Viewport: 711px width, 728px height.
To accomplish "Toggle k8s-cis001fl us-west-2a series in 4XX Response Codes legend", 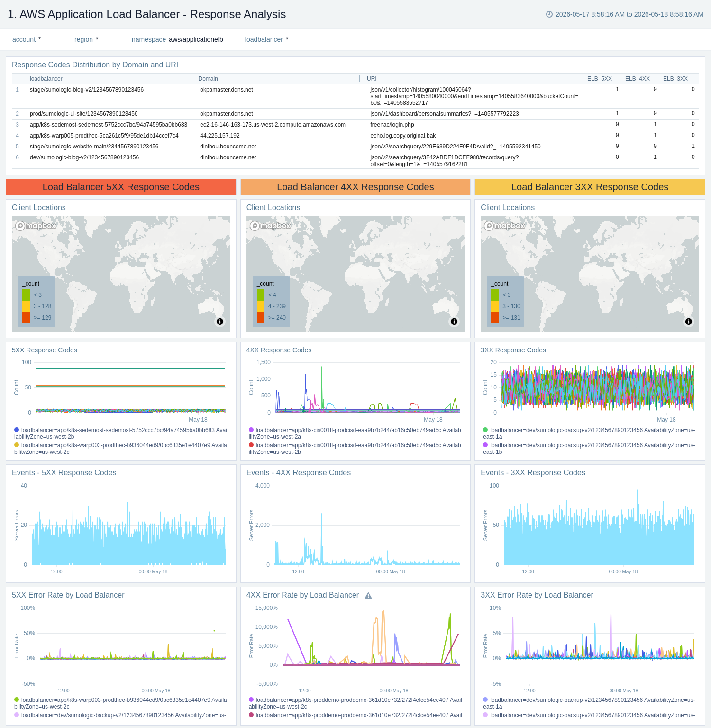I will point(355,433).
